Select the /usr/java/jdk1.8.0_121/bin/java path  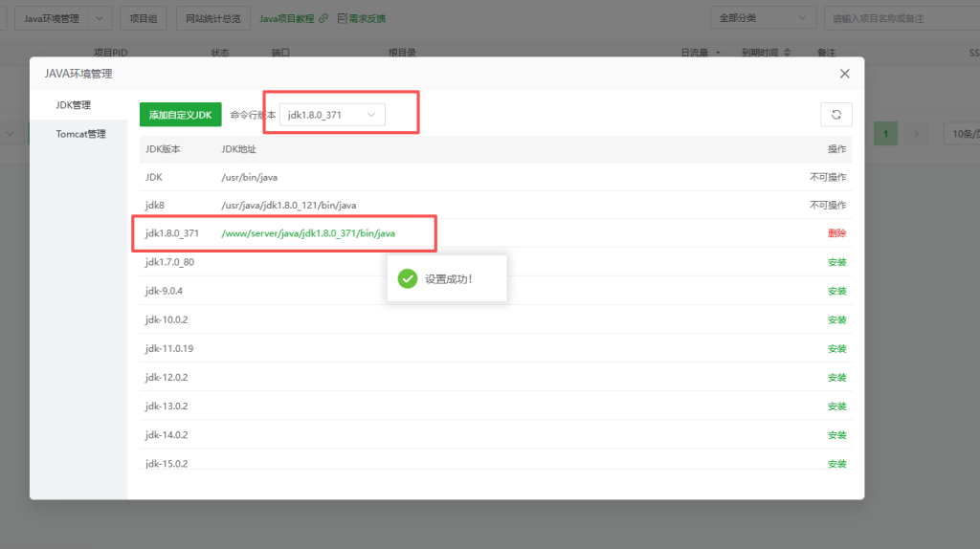[x=289, y=205]
